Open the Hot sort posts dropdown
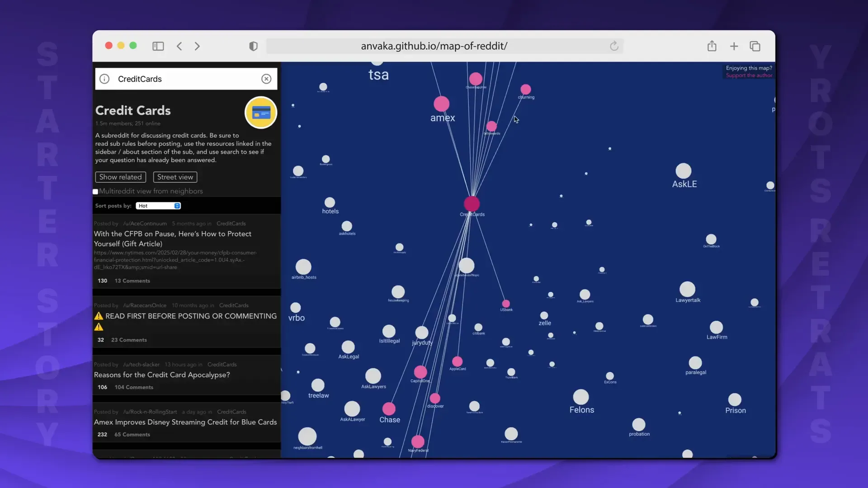This screenshot has height=488, width=868. (158, 206)
